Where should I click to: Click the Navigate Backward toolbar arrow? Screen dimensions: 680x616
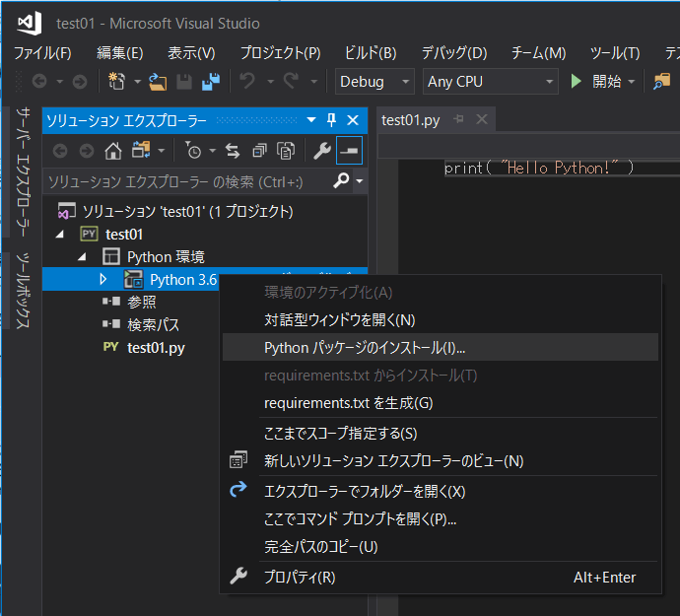(39, 81)
